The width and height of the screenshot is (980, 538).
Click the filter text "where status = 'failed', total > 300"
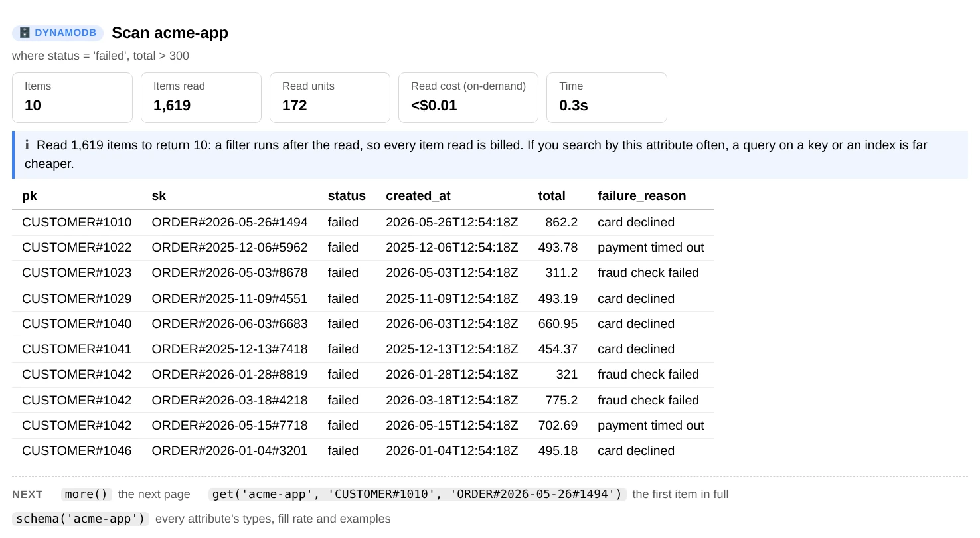click(x=100, y=56)
